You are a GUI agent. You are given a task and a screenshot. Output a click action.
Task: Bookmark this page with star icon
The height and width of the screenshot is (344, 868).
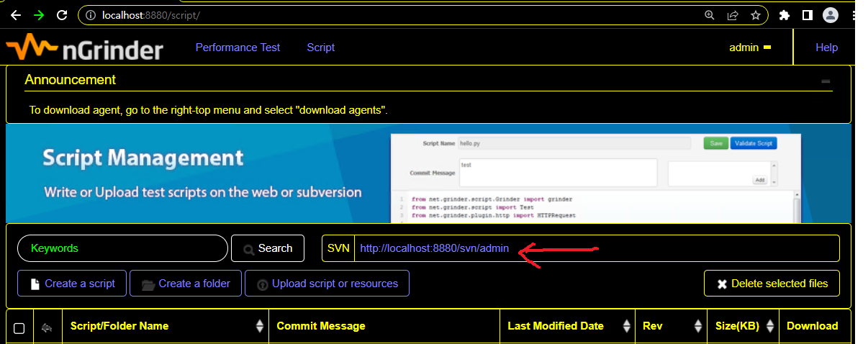[x=755, y=14]
